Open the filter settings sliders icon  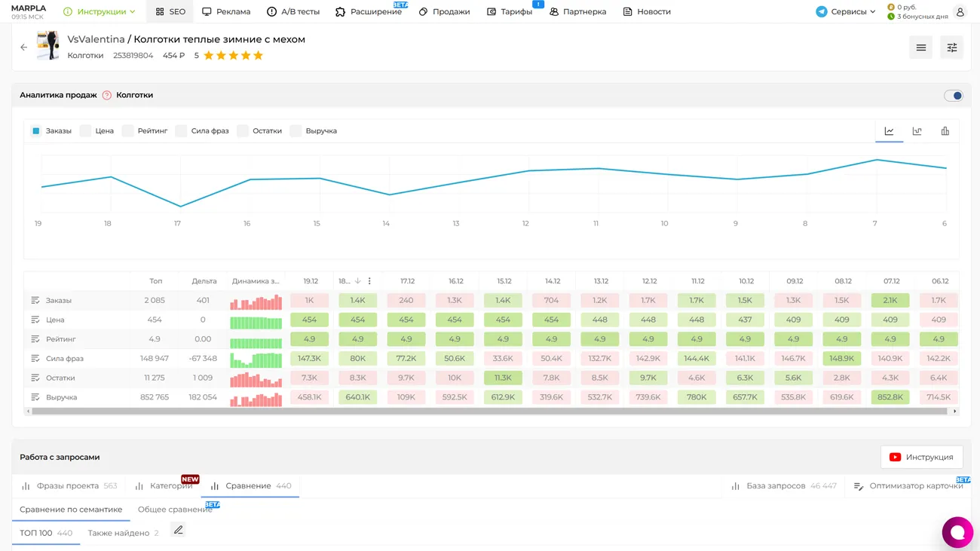pos(951,47)
